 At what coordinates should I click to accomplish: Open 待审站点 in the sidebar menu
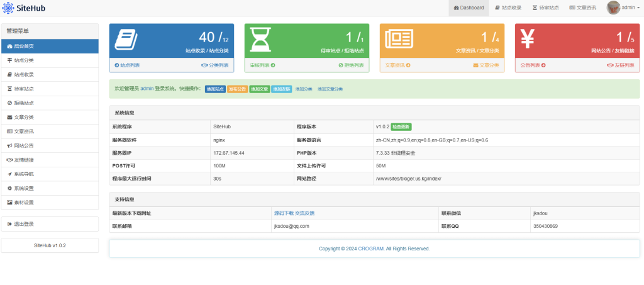[x=50, y=89]
